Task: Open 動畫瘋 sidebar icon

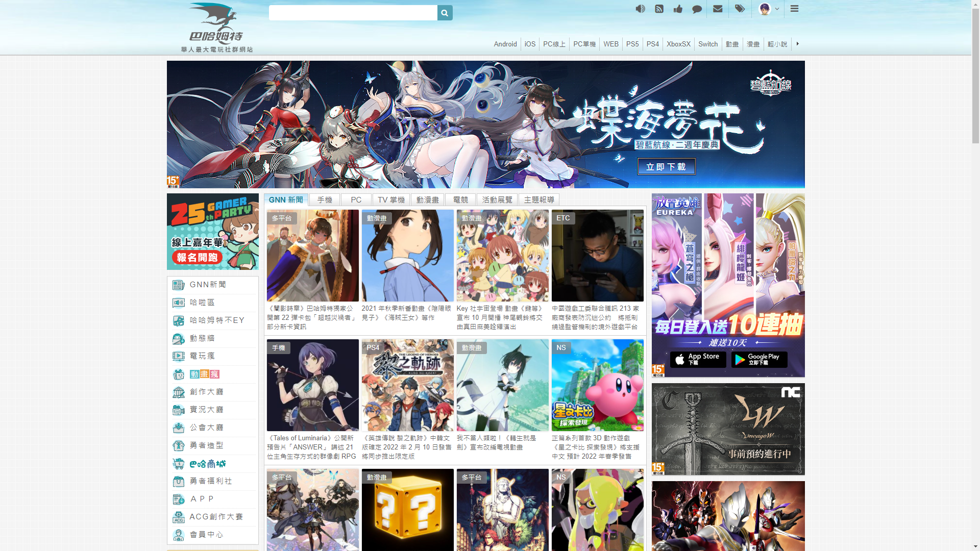Action: click(x=178, y=374)
